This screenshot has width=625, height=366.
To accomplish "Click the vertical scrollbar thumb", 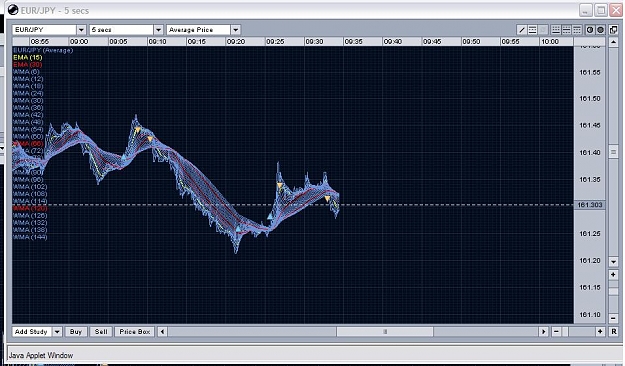I will 613,152.
